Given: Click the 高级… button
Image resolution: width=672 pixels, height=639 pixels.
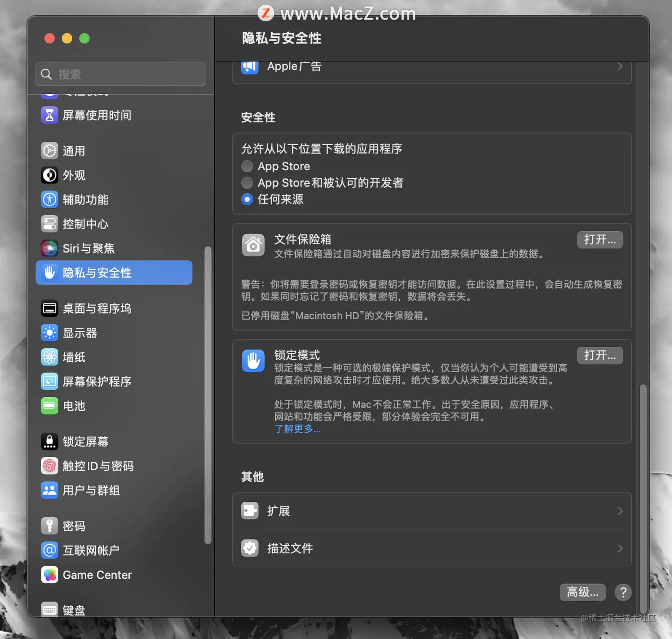Looking at the screenshot, I should 582,592.
